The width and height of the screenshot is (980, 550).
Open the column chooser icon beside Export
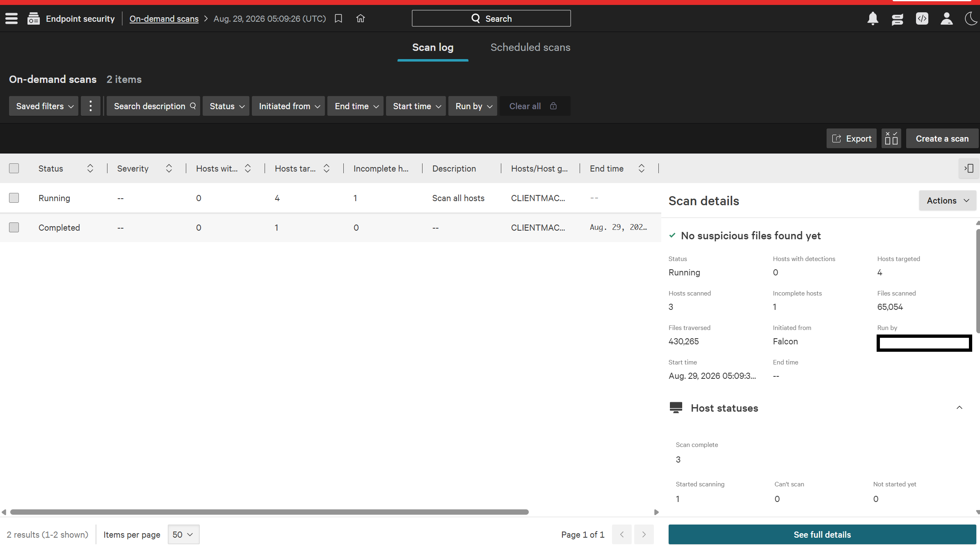pyautogui.click(x=891, y=139)
